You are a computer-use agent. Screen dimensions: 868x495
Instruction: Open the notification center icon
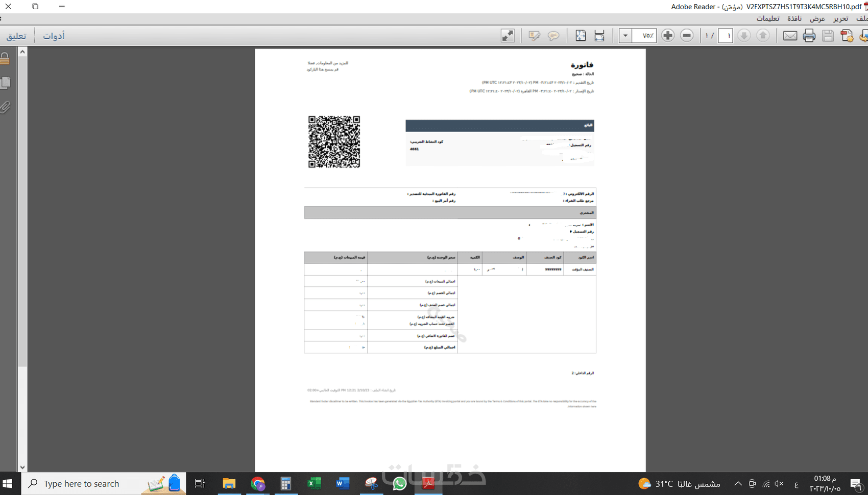856,483
